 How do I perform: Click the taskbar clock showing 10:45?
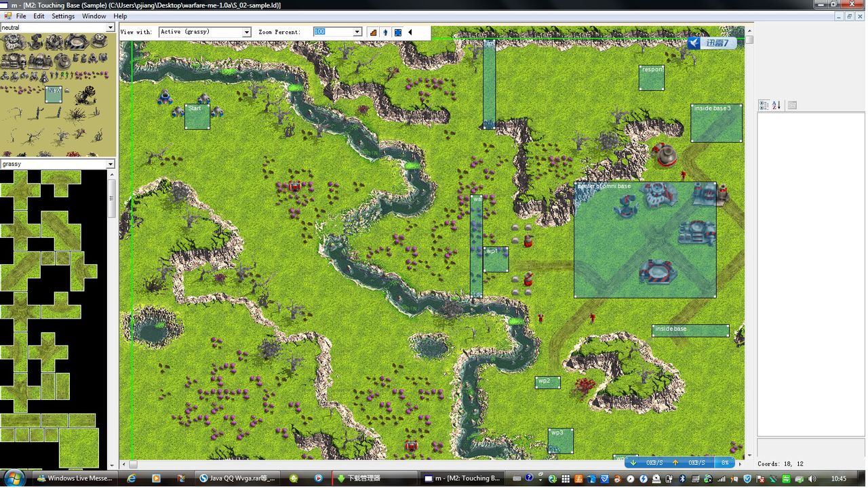[x=838, y=479]
